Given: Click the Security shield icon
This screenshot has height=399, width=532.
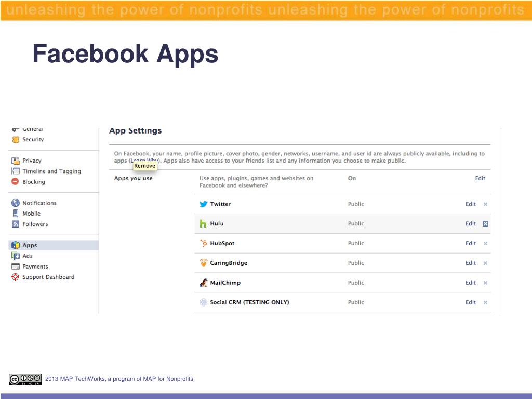Looking at the screenshot, I should (16, 139).
